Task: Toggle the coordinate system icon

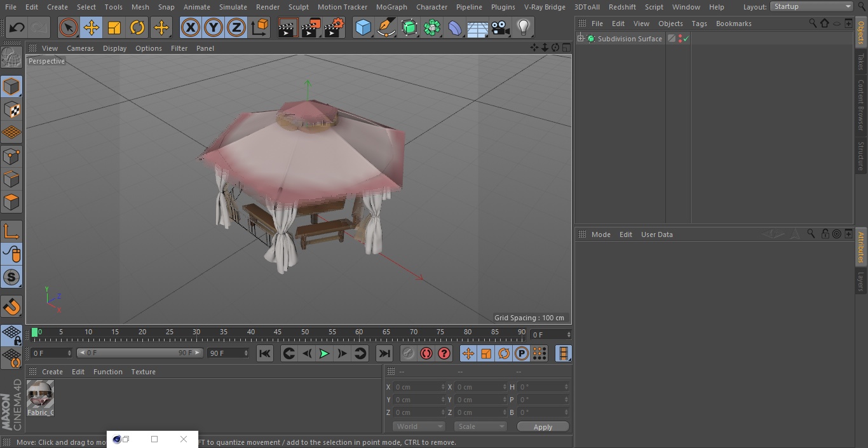Action: pyautogui.click(x=259, y=27)
